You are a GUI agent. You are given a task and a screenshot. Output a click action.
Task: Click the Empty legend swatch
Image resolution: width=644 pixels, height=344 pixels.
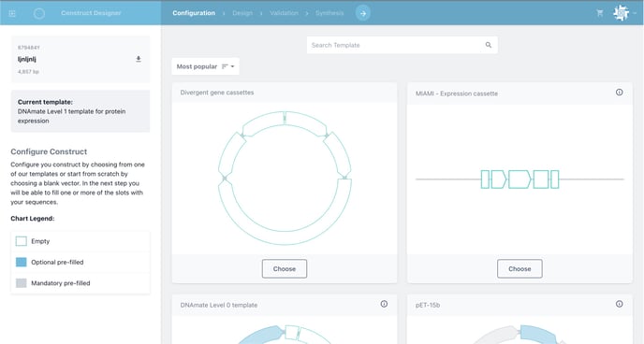(x=21, y=241)
